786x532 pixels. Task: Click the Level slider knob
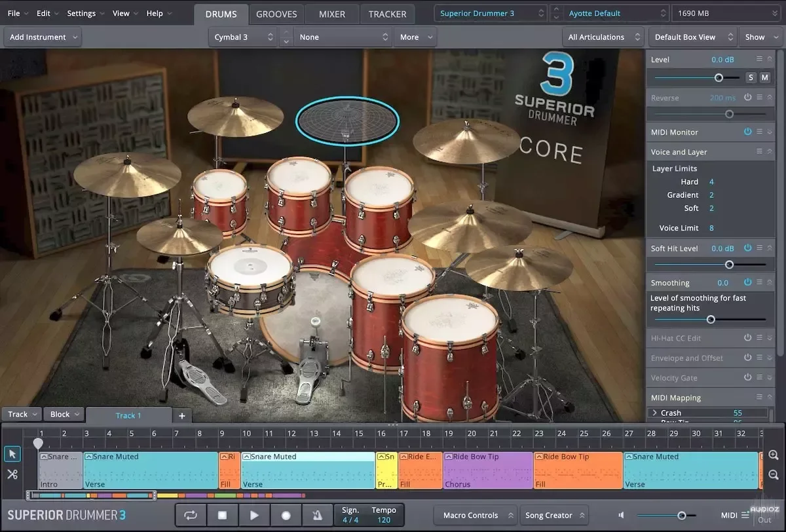click(719, 77)
